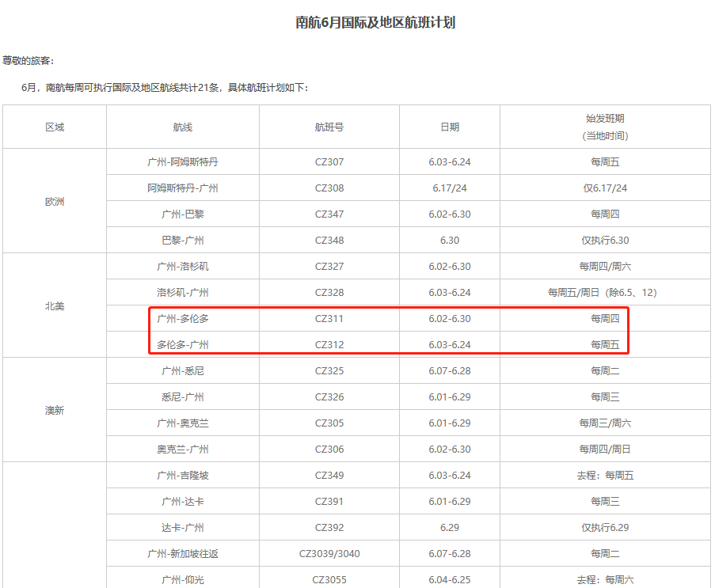Select the 欧洲 region cell
The image size is (715, 588).
pos(55,202)
